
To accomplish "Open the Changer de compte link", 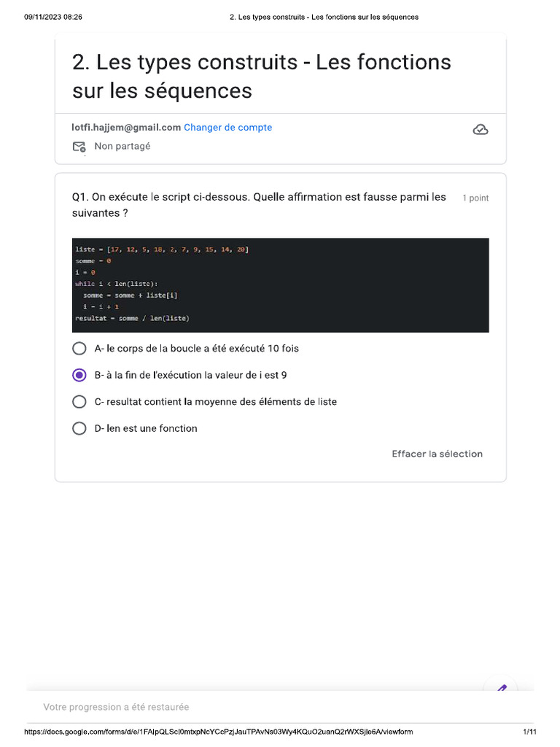I will [227, 128].
